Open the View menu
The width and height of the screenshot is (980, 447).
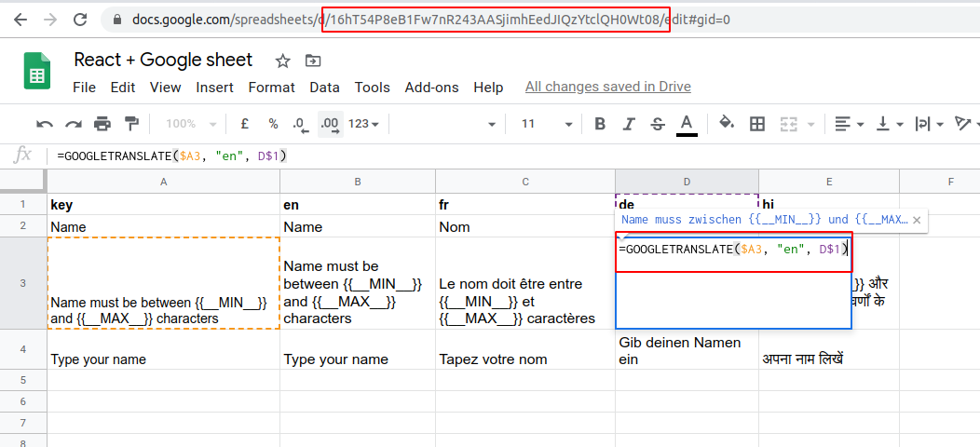point(166,88)
